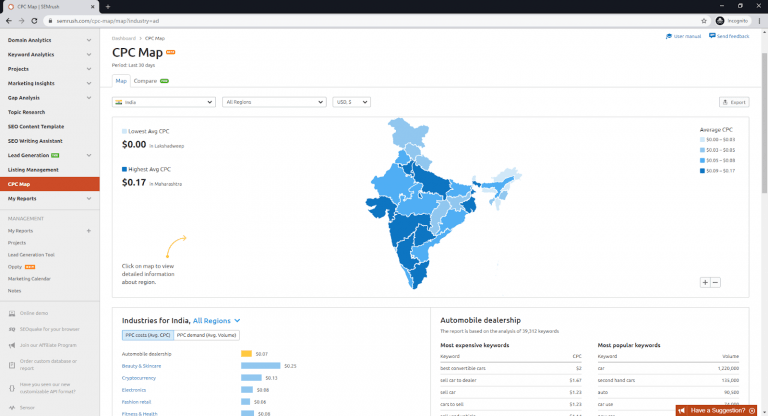Zoom in on the map with plus

[x=705, y=282]
